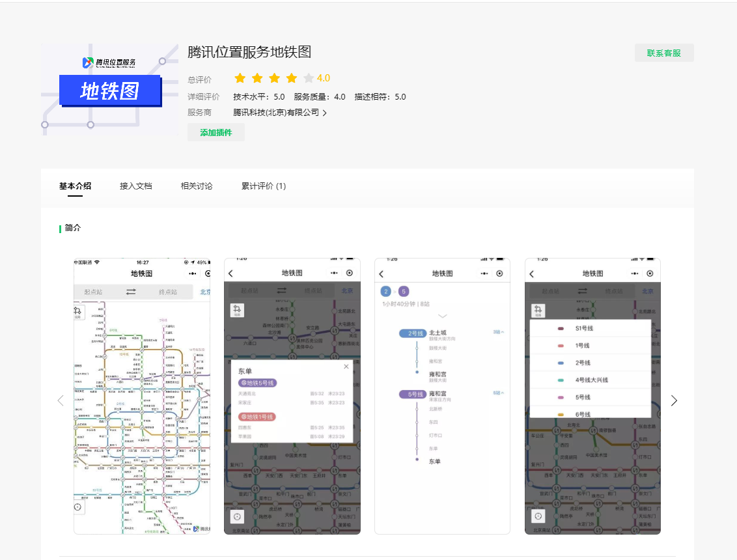Click the back arrow in the fourth screenshot

pyautogui.click(x=532, y=274)
